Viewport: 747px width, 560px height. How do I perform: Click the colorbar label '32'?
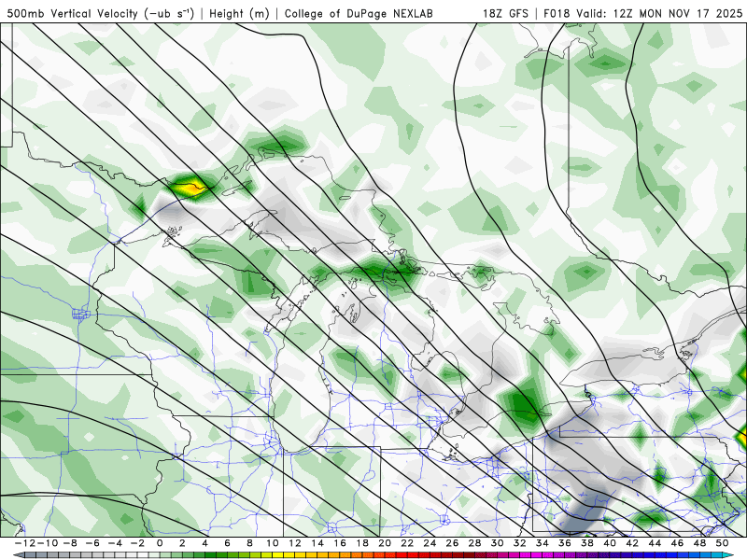pyautogui.click(x=520, y=543)
